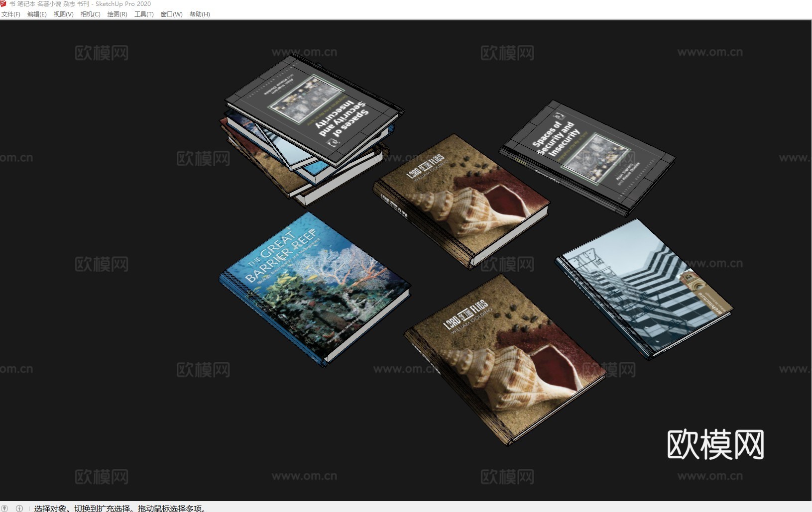Open the 窗口(W) menu
The image size is (812, 512).
(x=171, y=14)
